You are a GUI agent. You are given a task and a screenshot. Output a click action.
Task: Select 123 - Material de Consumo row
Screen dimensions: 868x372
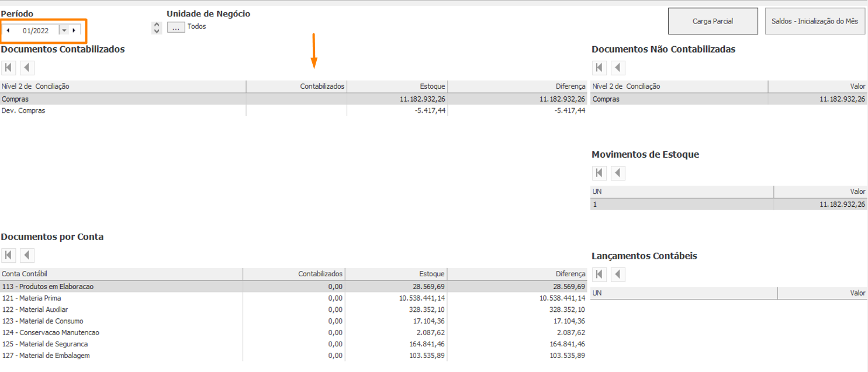click(293, 321)
